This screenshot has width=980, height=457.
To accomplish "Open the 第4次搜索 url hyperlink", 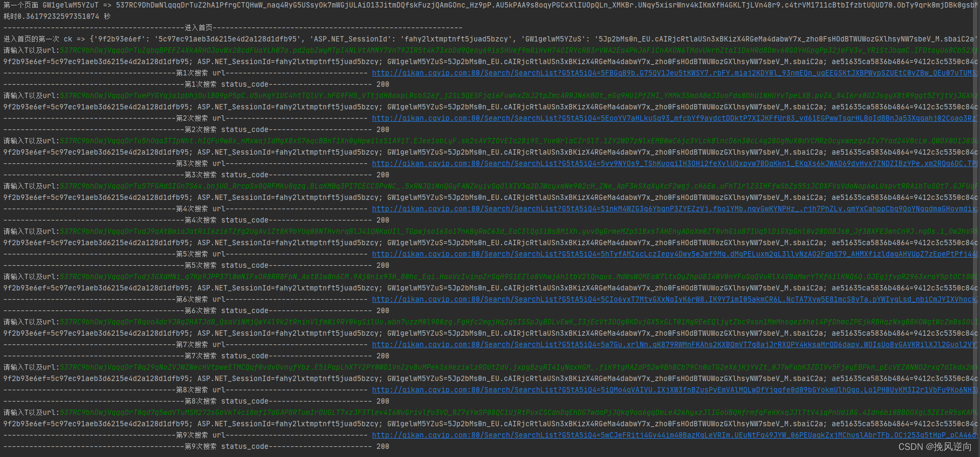I will (674, 209).
